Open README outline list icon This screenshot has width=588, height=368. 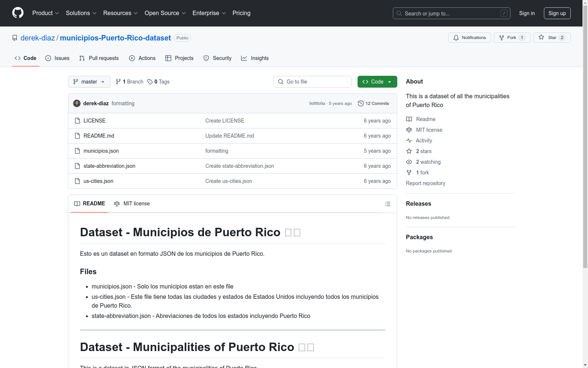387,204
